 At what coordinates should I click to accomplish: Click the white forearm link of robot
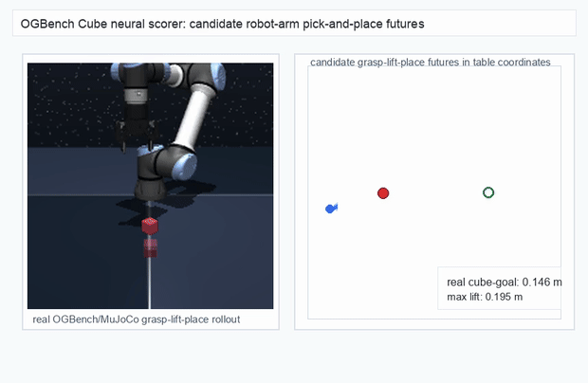pyautogui.click(x=193, y=117)
